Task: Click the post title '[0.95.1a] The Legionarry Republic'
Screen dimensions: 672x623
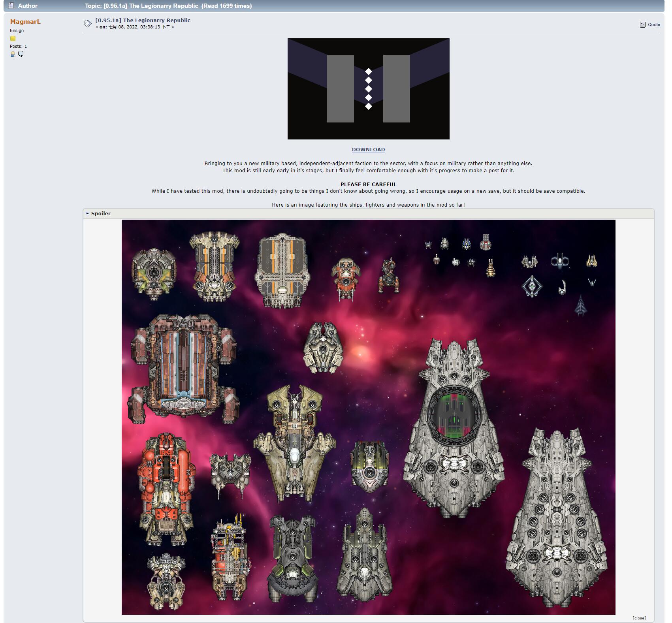Action: [143, 20]
